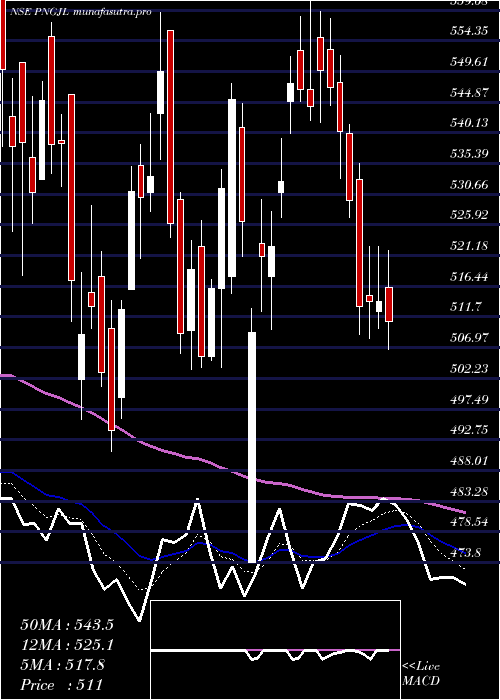Select the 540.13 price axis label
The width and height of the screenshot is (500, 700).
(469, 123)
